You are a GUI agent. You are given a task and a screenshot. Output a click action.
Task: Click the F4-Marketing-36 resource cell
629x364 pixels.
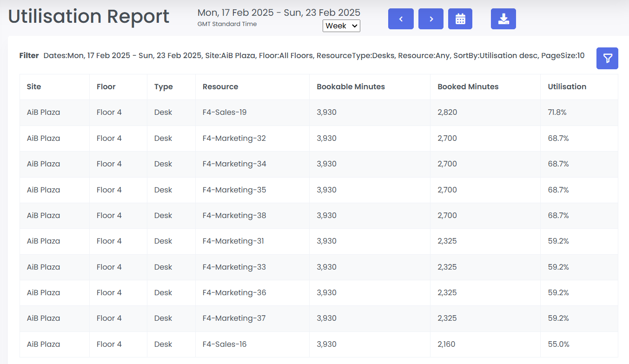pos(234,292)
